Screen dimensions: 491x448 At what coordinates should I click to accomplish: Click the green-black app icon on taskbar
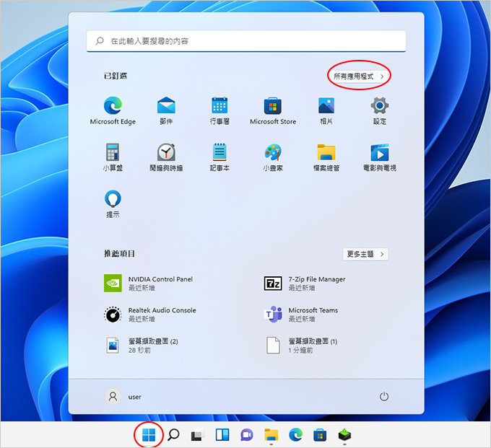point(344,435)
